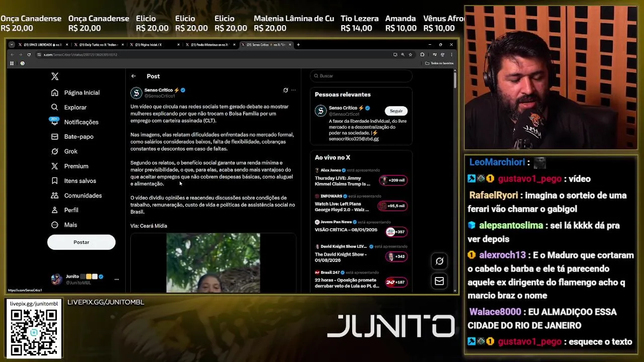
Task: Go back with the Post arrow
Action: [x=133, y=76]
